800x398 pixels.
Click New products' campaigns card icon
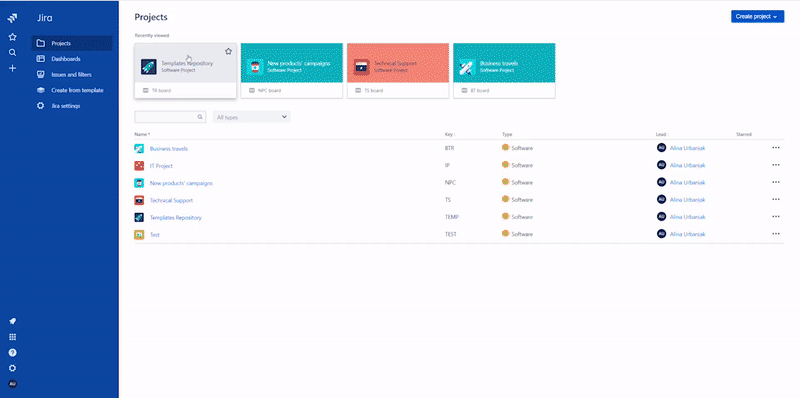(255, 67)
